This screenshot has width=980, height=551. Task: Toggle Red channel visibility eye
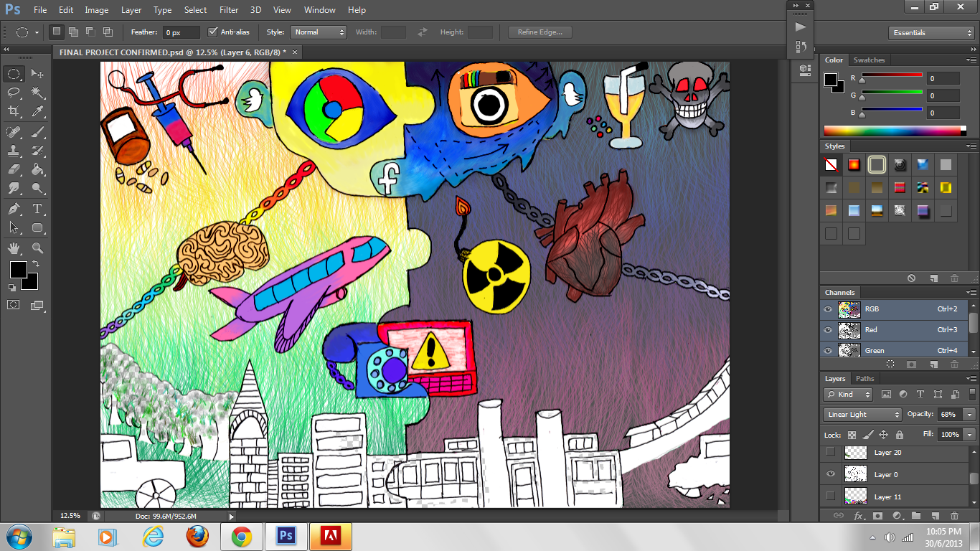[829, 330]
